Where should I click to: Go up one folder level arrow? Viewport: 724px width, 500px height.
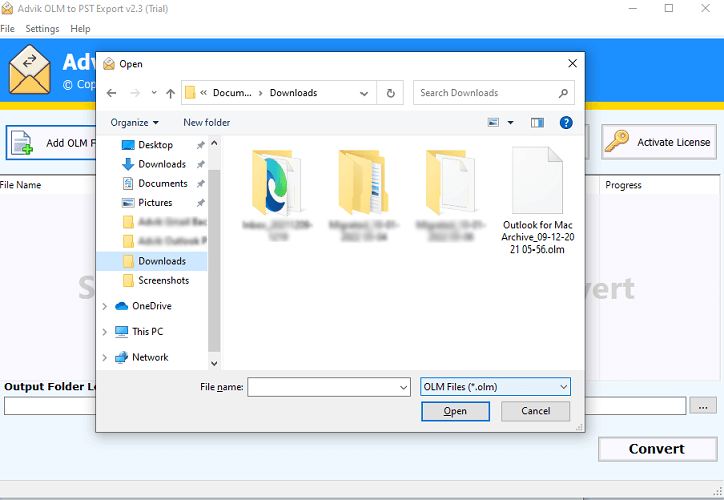click(x=170, y=93)
